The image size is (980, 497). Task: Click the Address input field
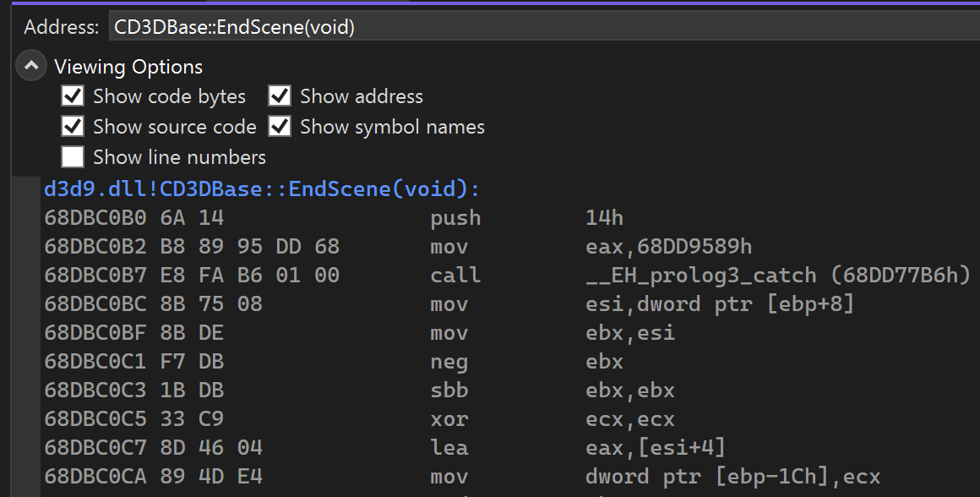click(544, 27)
